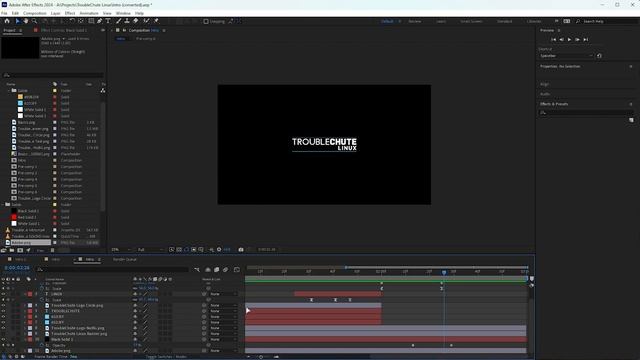
Task: Enable the Snapping checkbox
Action: pyautogui.click(x=206, y=21)
